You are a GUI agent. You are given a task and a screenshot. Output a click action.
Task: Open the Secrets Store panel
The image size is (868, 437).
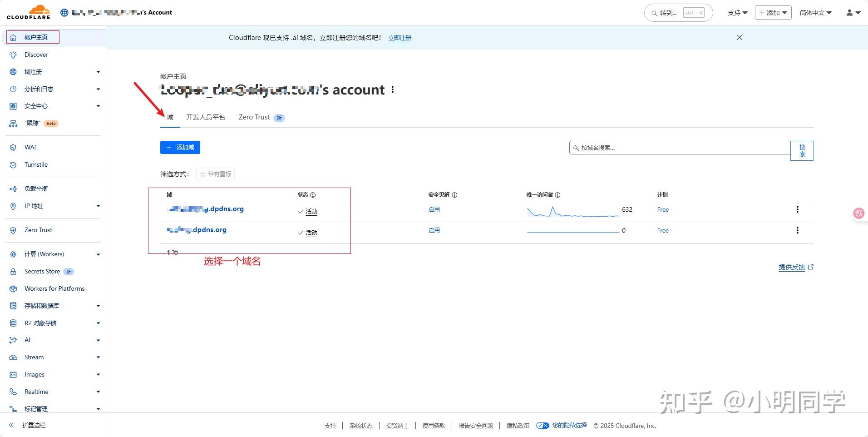click(x=42, y=271)
